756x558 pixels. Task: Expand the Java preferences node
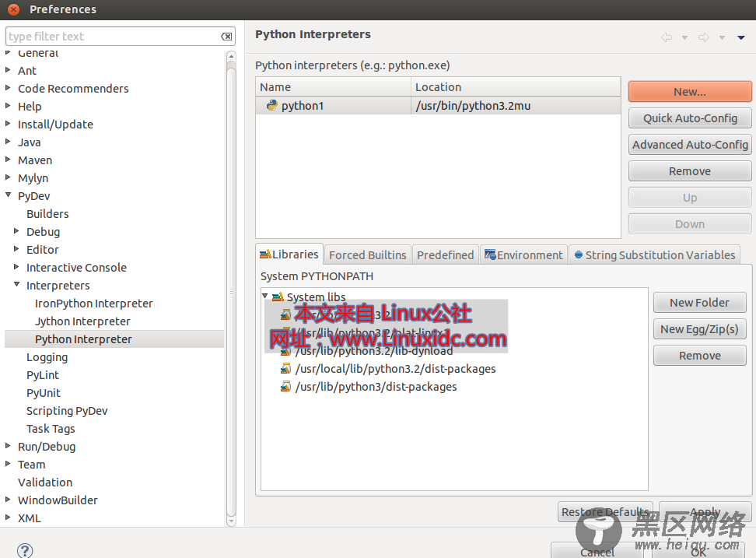click(8, 142)
